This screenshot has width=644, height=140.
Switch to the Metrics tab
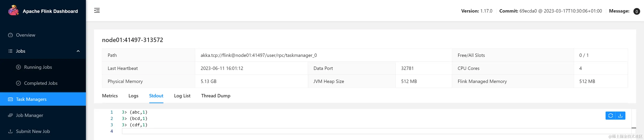click(x=110, y=96)
